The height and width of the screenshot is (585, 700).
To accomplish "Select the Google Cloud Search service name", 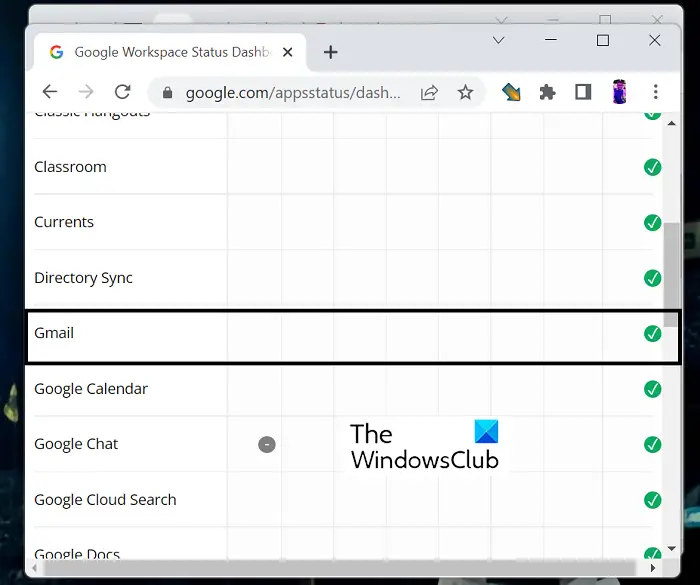I will click(x=105, y=500).
